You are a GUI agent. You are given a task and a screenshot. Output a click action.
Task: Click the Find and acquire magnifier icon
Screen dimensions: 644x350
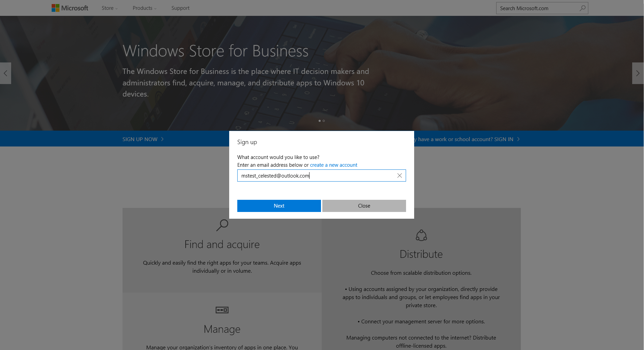[222, 225]
